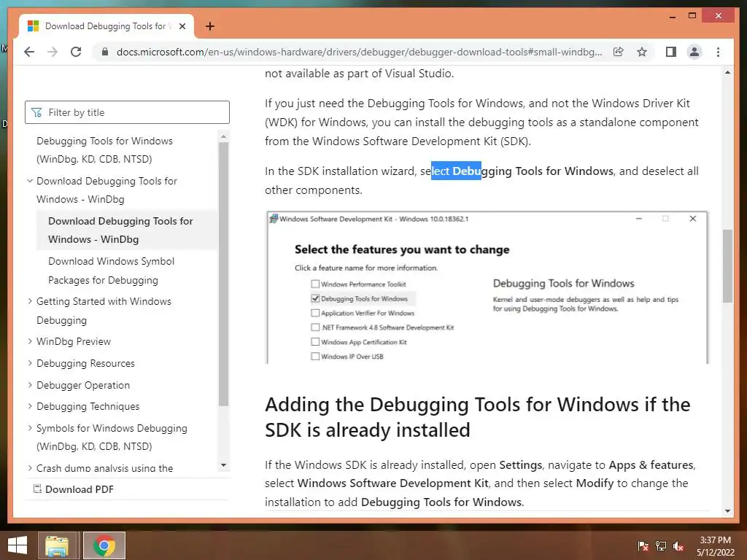Expand Getting Started with Windows Debugging
This screenshot has height=560, width=747.
[30, 301]
